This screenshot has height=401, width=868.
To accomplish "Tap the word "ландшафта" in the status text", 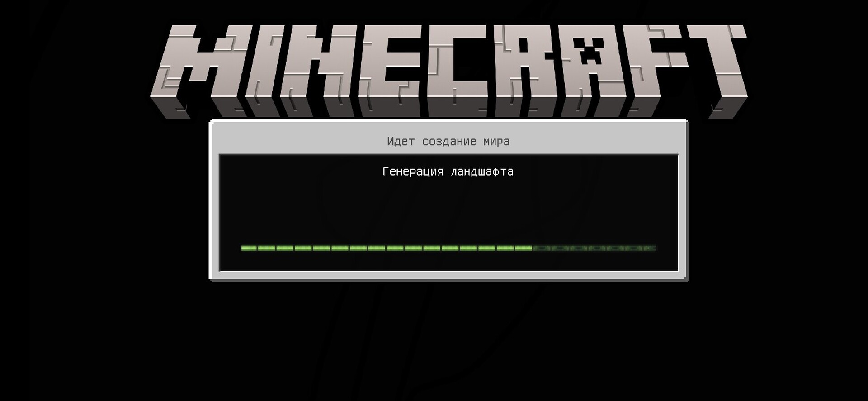I will (x=482, y=172).
